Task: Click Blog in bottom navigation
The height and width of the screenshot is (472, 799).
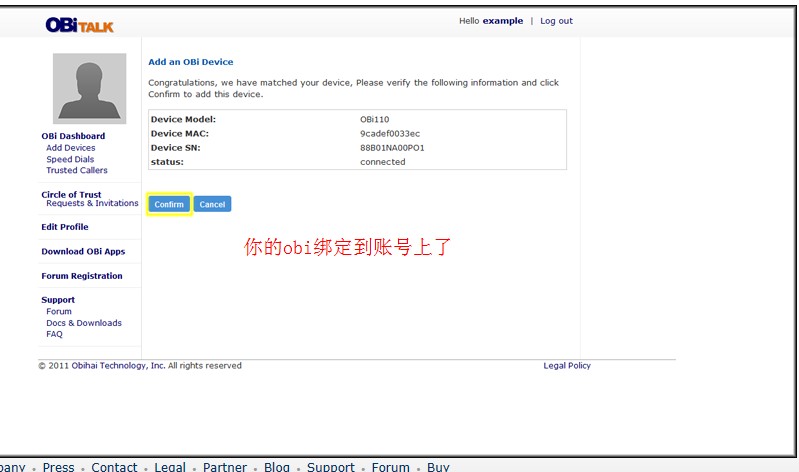Action: pyautogui.click(x=277, y=467)
